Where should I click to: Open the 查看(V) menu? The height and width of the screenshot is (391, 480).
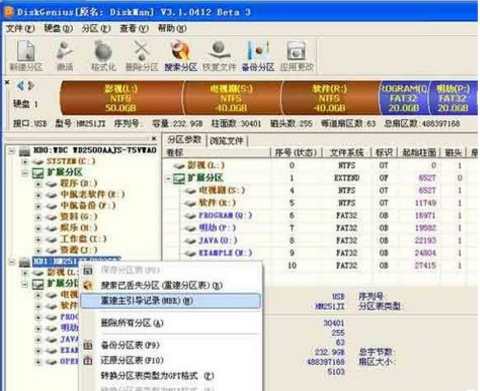coord(134,29)
